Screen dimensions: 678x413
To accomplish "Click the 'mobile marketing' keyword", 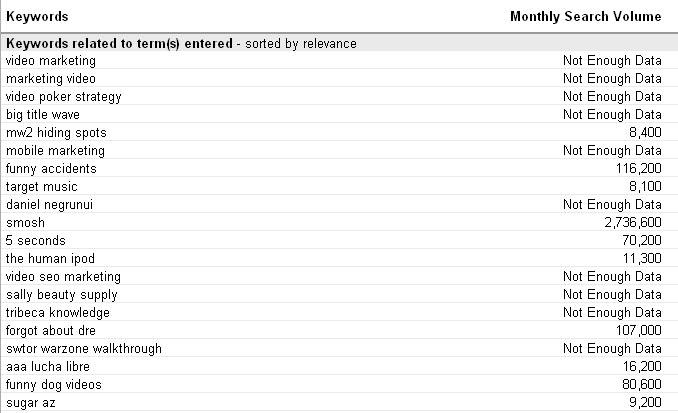I will [x=54, y=150].
